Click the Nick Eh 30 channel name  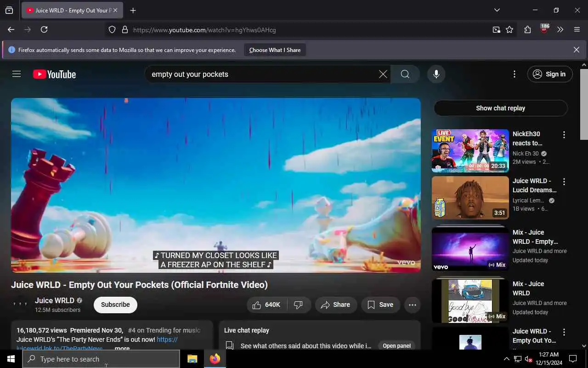(x=526, y=154)
